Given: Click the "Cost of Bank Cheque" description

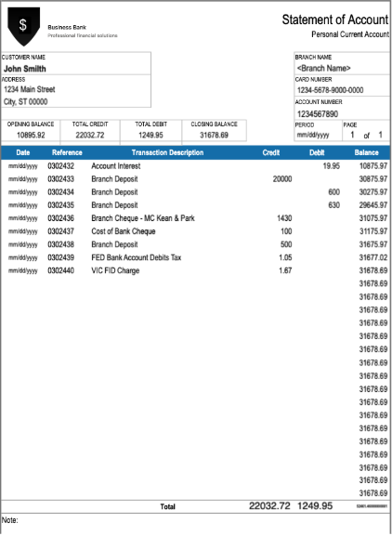Looking at the screenshot, I should point(124,231).
